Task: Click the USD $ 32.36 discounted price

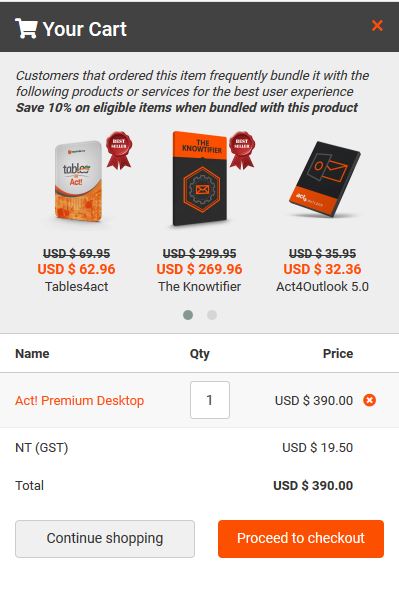Action: pyautogui.click(x=322, y=269)
